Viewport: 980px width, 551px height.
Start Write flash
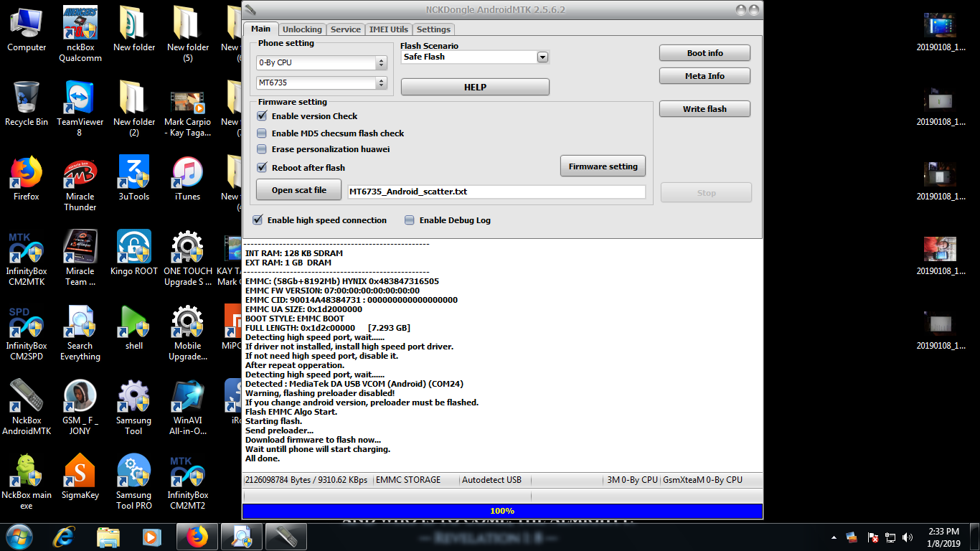click(x=705, y=109)
